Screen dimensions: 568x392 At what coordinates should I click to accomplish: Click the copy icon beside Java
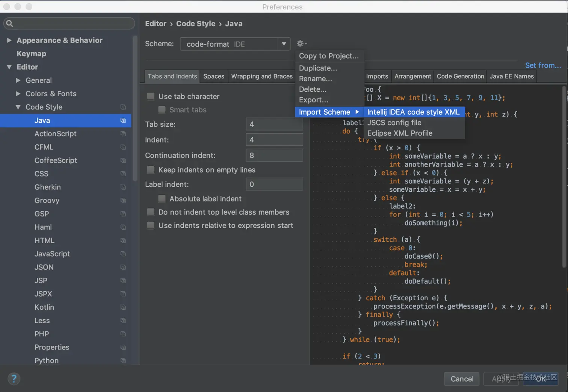(123, 120)
